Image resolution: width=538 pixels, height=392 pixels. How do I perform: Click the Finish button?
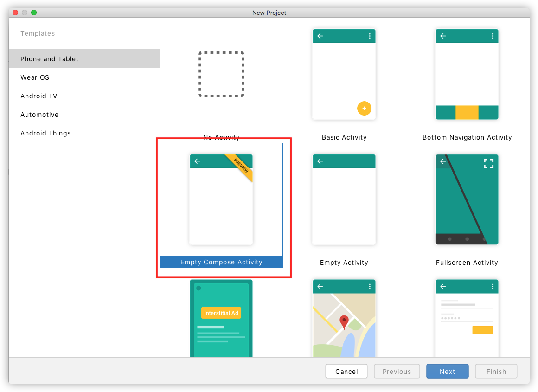[x=496, y=371]
